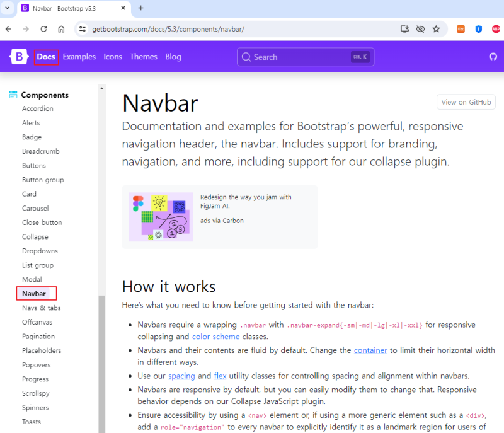Select Scrollspy in the sidebar

tap(36, 393)
